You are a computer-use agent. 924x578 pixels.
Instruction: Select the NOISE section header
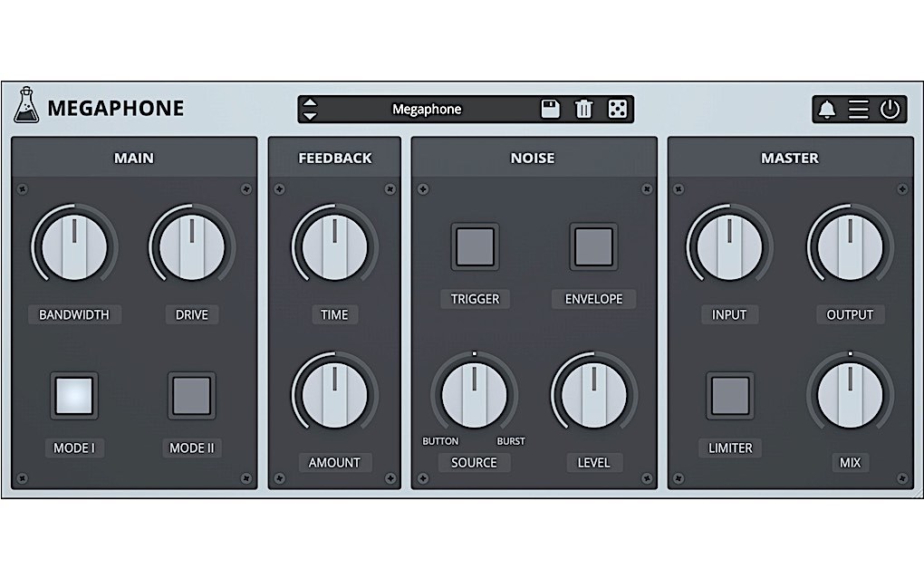533,158
